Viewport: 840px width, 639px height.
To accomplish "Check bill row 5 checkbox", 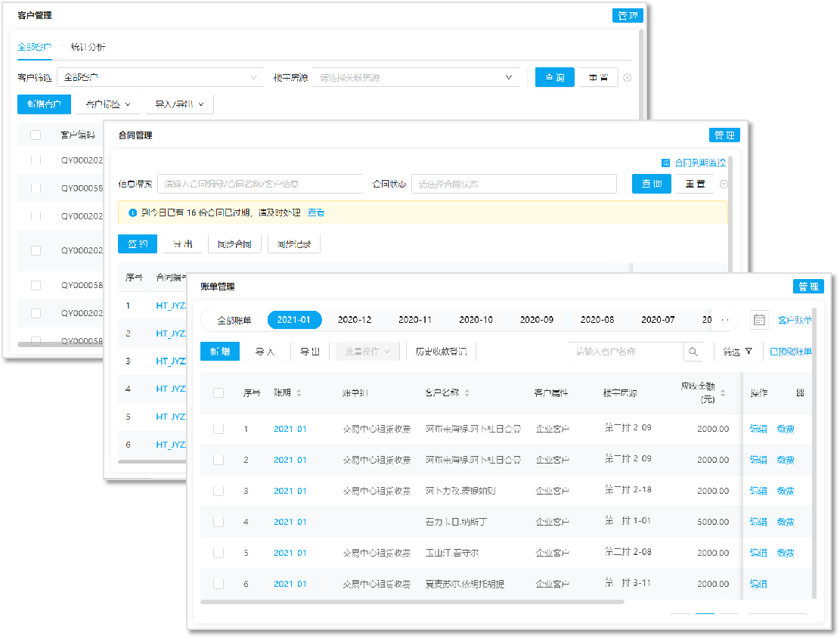I will pos(219,554).
